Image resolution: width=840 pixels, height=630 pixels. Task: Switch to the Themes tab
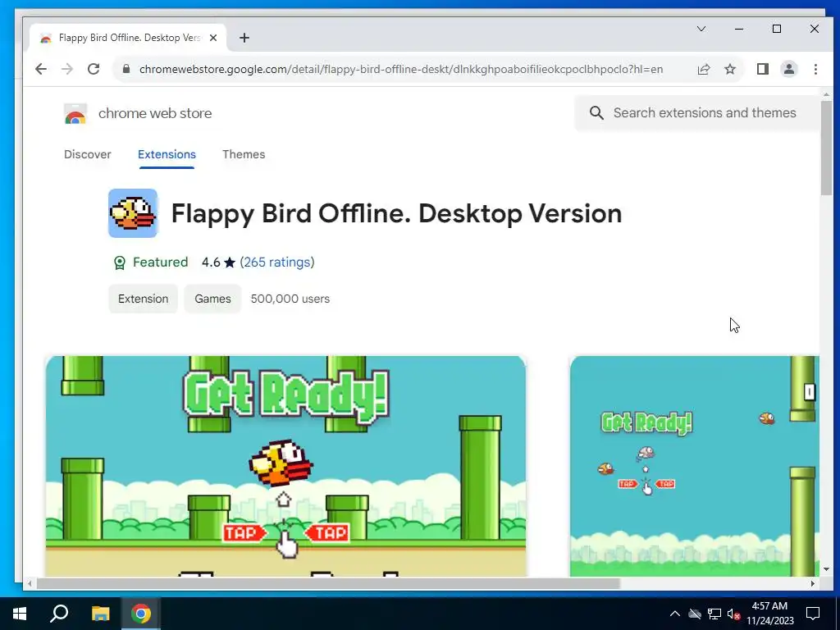point(244,154)
